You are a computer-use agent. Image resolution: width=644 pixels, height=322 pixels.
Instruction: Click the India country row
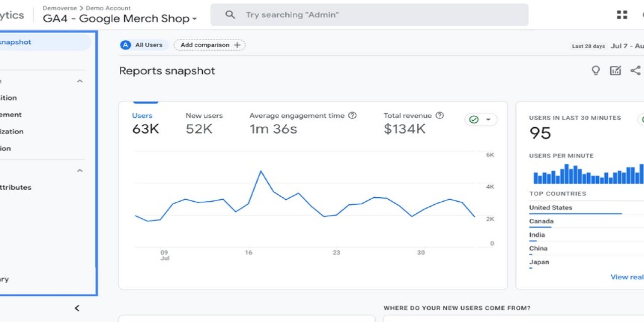click(x=586, y=235)
